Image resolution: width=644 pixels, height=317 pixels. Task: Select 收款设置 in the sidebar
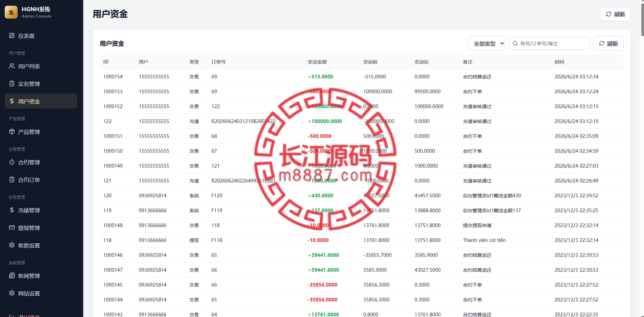(x=41, y=245)
